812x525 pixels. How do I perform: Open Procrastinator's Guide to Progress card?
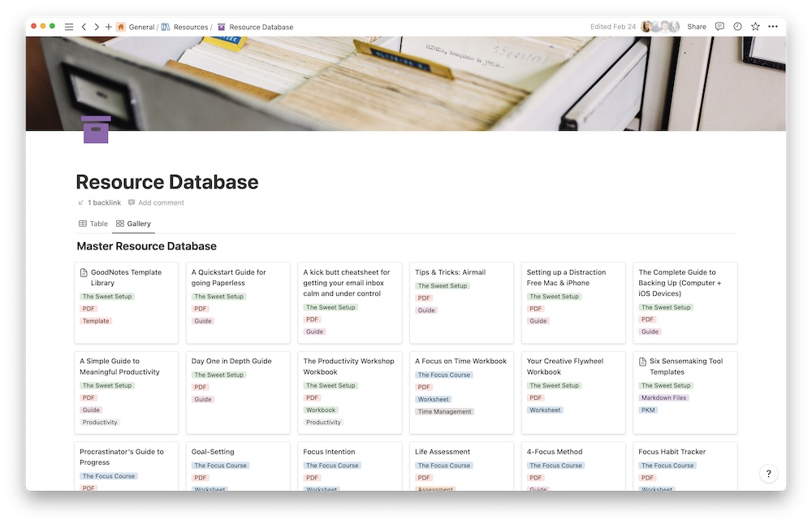point(127,466)
